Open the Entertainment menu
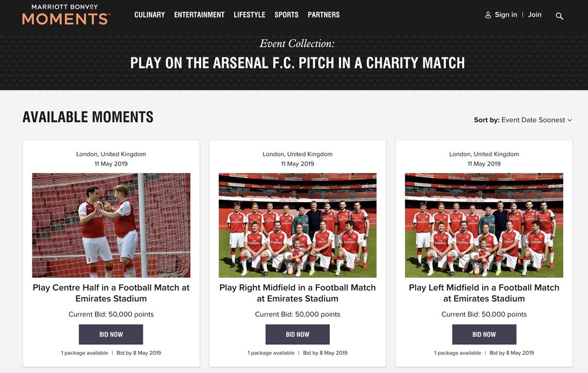Viewport: 588px width, 373px height. click(199, 15)
